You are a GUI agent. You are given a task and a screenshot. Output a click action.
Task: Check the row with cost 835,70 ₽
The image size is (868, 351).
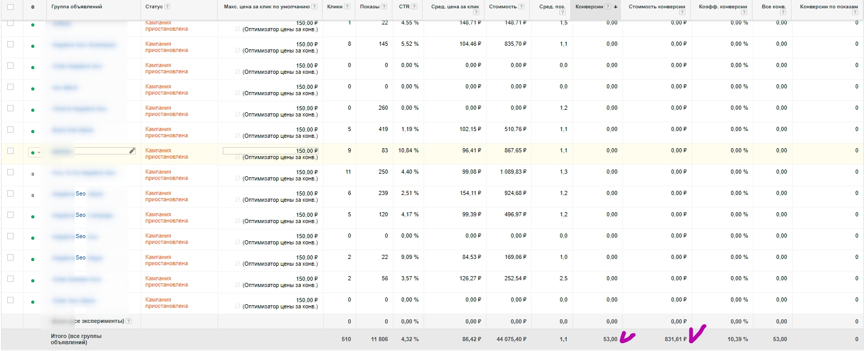point(10,44)
